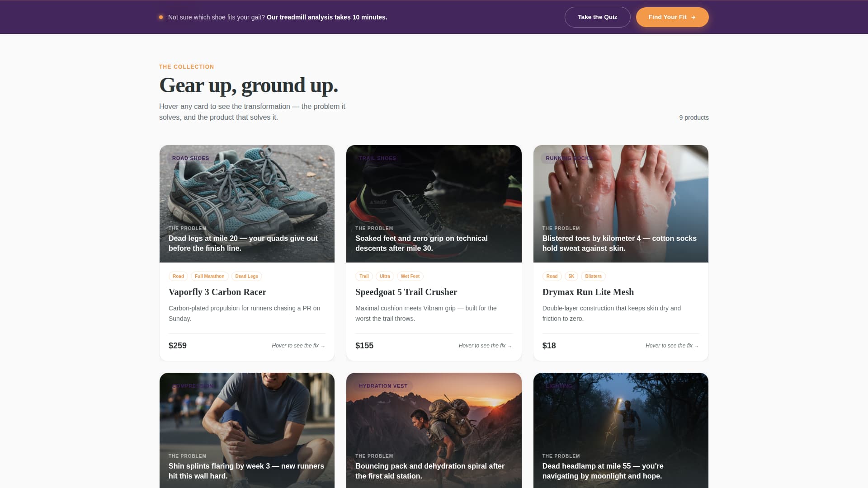Open the Drymax Run Lite Mesh title
Screen dimensions: 868x488
point(588,292)
